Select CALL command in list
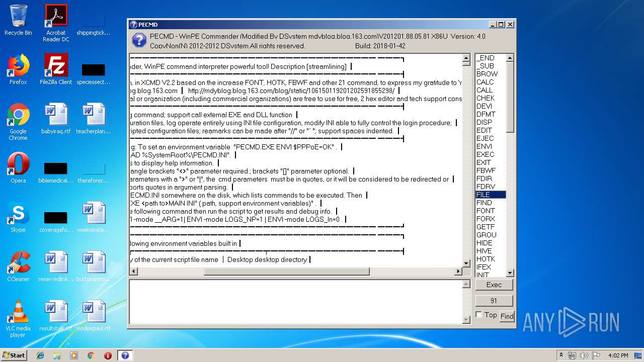Viewport: 644px width, 362px height. point(491,90)
